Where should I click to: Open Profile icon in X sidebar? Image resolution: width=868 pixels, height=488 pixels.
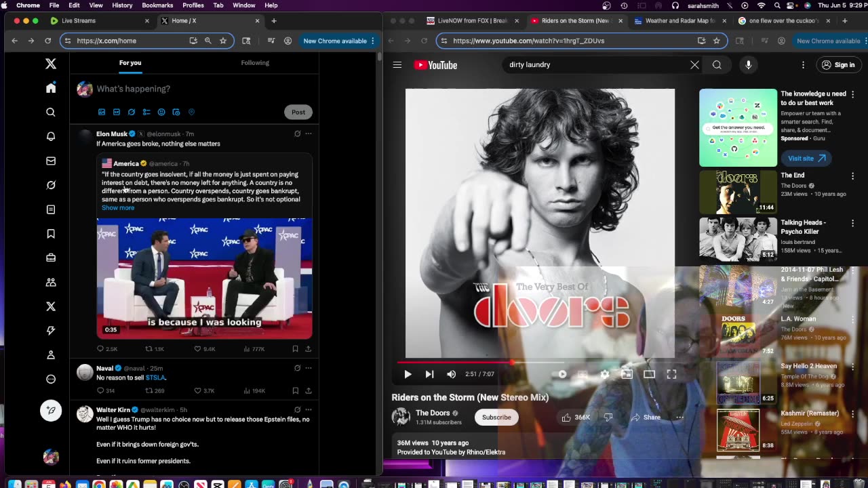[51, 355]
